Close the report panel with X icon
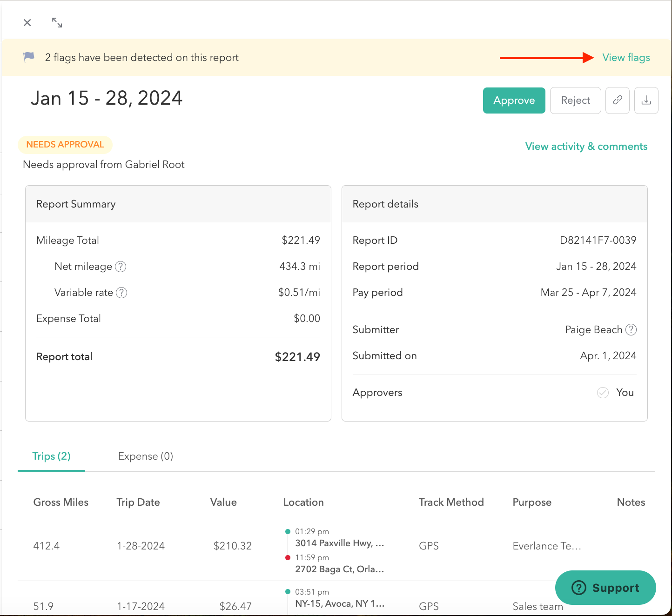Screen dimensions: 672x616 pos(27,23)
